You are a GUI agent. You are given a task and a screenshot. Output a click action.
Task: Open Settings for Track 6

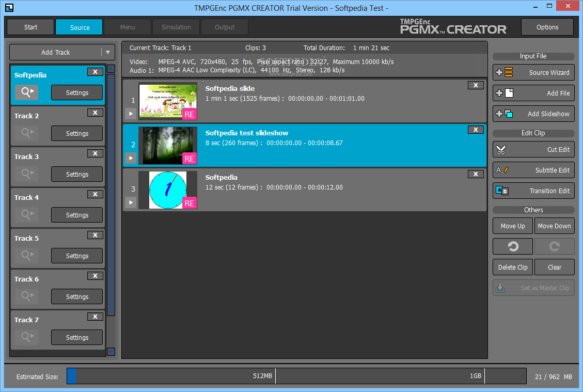(77, 296)
